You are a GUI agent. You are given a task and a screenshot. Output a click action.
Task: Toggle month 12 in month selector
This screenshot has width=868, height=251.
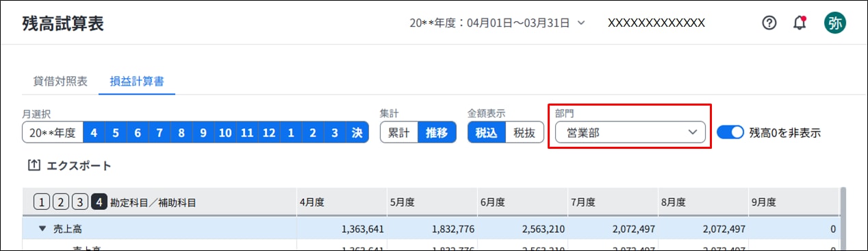point(269,132)
